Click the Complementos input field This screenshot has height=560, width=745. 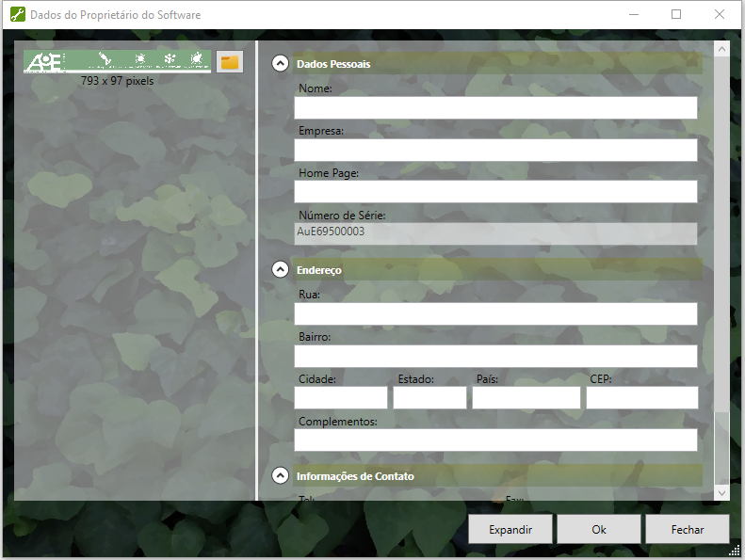coord(495,440)
